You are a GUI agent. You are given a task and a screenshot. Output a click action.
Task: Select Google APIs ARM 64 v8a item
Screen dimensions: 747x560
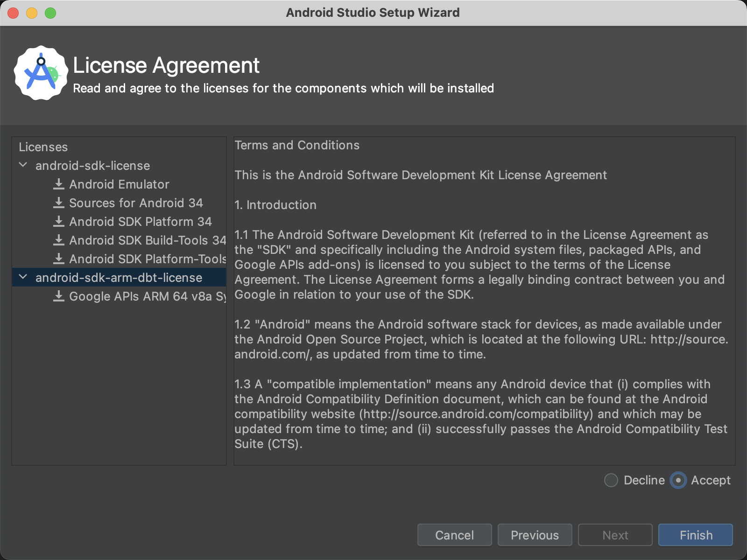148,296
